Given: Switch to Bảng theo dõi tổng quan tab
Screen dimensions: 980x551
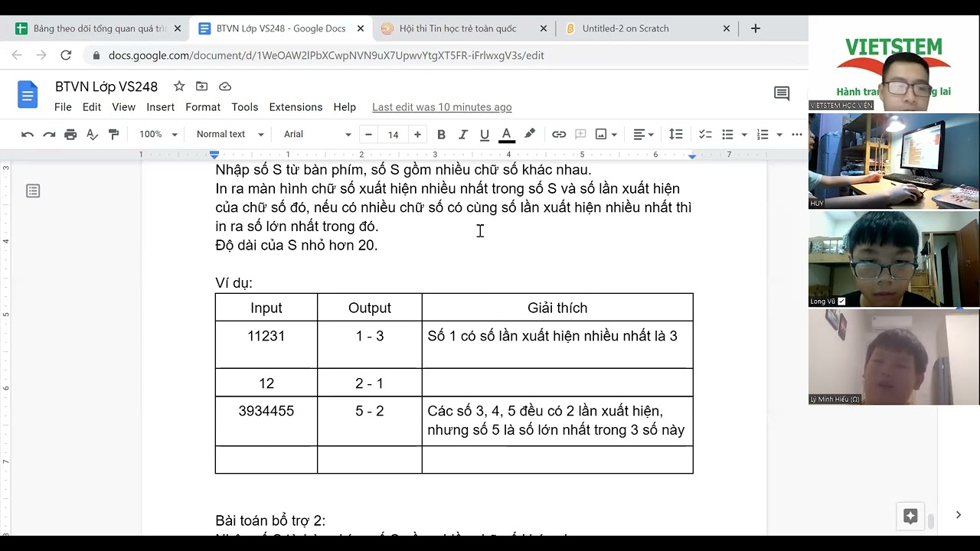Looking at the screenshot, I should point(100,28).
